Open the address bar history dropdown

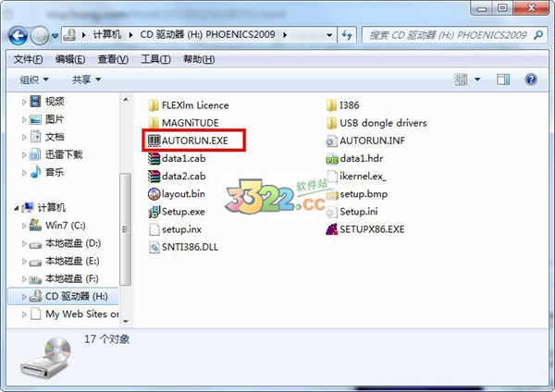(329, 35)
